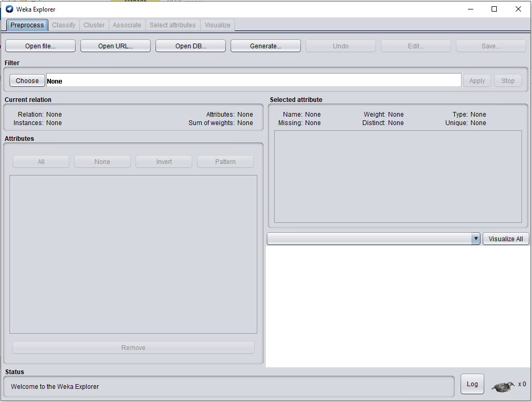The image size is (532, 402).
Task: Click Choose to pick a filter
Action: click(27, 80)
